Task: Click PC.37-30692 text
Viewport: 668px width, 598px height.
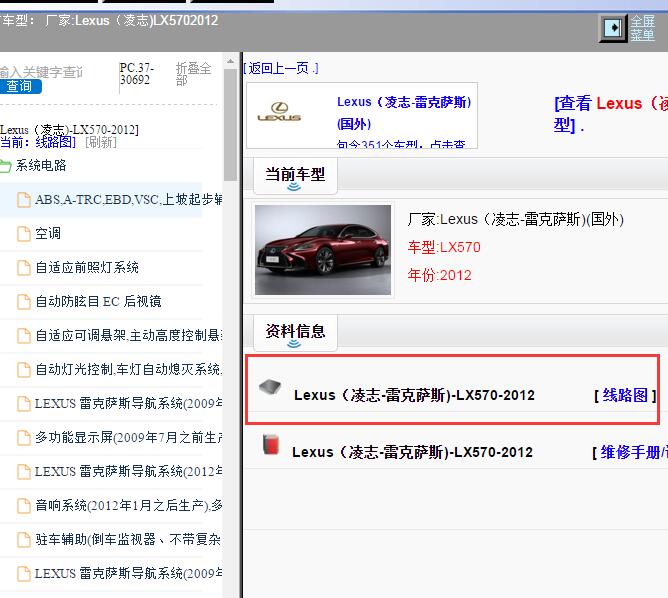Action: coord(137,74)
